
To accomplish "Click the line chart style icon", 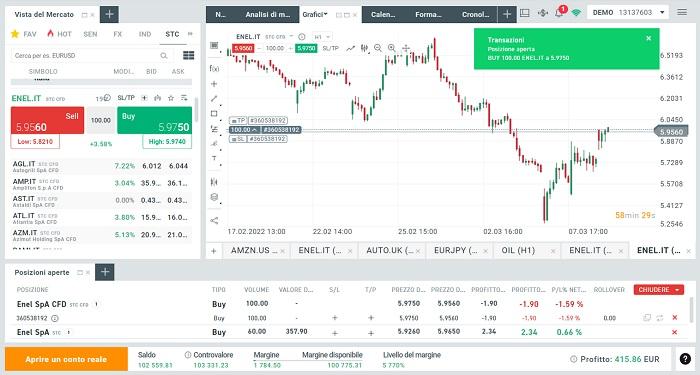I will [x=350, y=48].
